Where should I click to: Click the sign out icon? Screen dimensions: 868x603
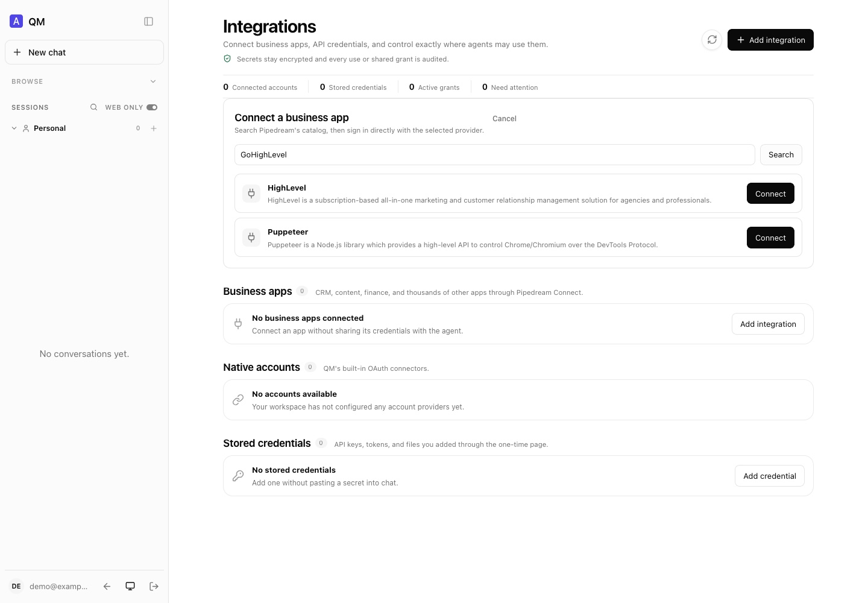pyautogui.click(x=154, y=586)
